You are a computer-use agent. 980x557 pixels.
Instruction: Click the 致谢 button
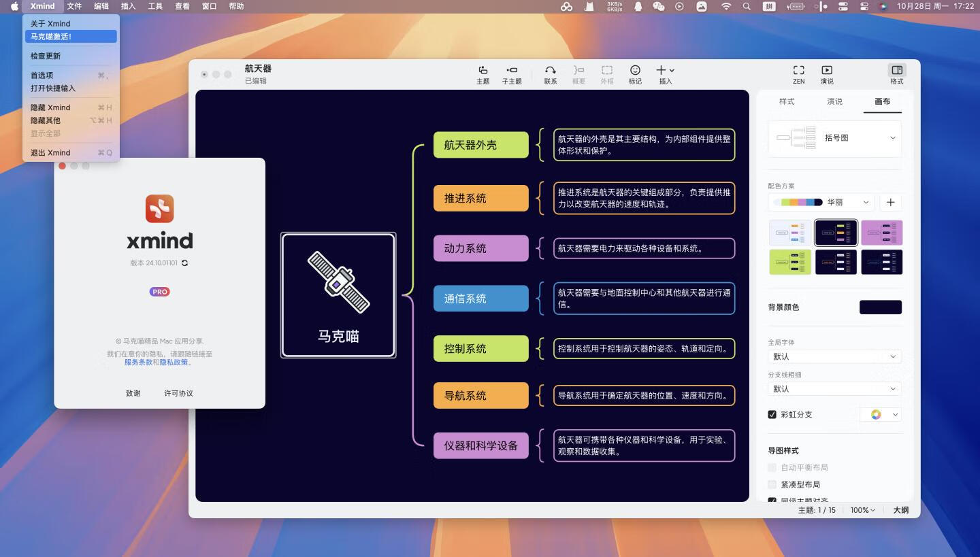click(x=133, y=393)
